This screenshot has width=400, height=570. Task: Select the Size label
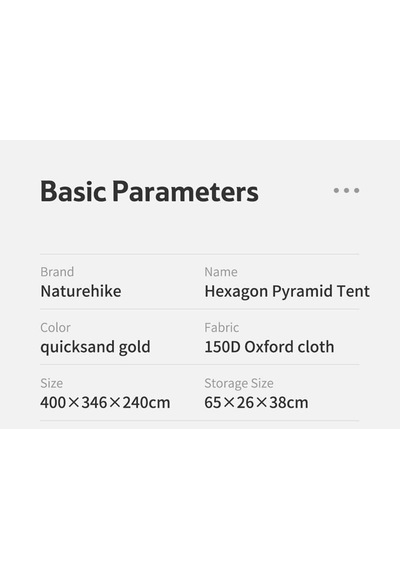52,383
